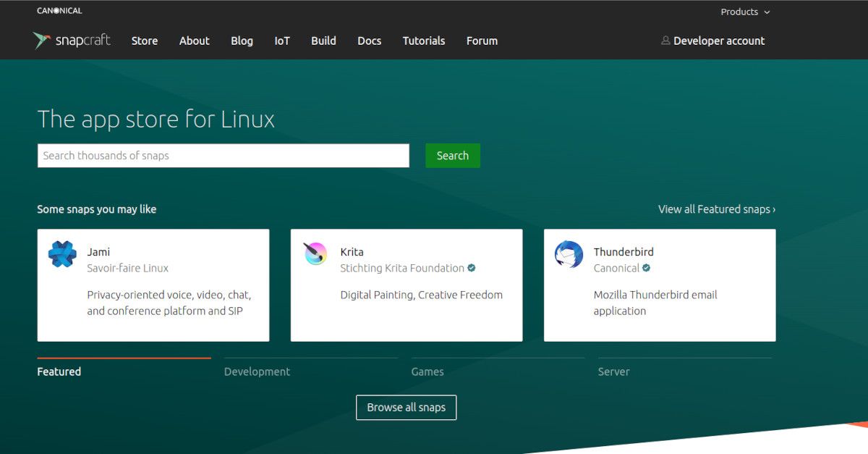
Task: Click 'Mozilla Thunderbird email application' text
Action: (655, 303)
